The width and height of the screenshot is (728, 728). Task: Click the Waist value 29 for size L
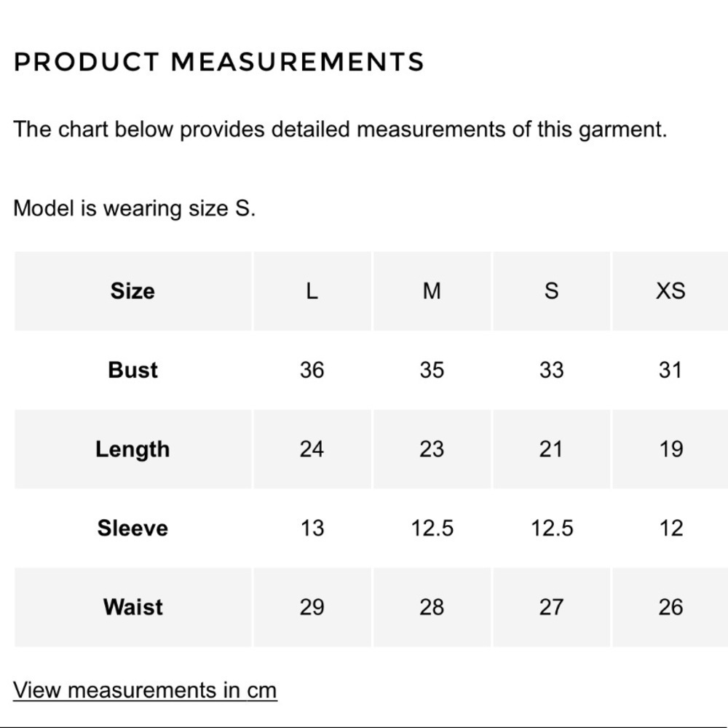click(312, 607)
